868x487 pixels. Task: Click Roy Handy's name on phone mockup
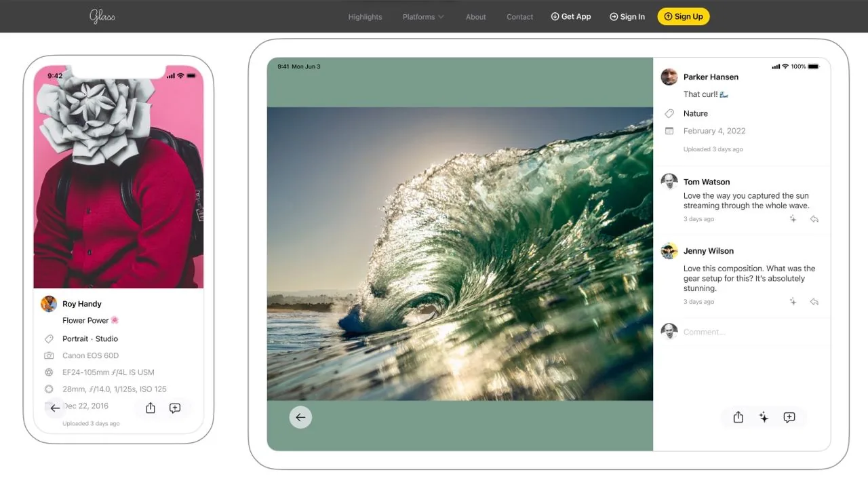pyautogui.click(x=81, y=304)
